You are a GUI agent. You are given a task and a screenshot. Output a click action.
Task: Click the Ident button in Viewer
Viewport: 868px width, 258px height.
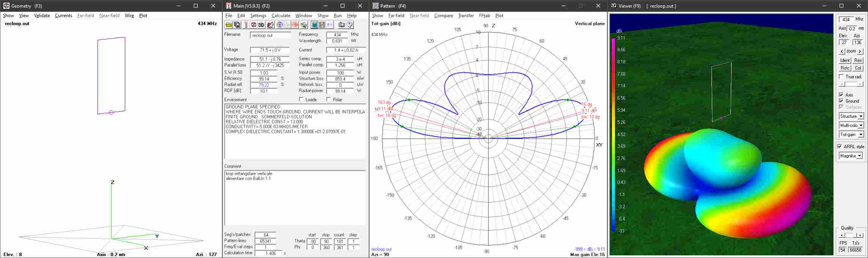coord(845,60)
